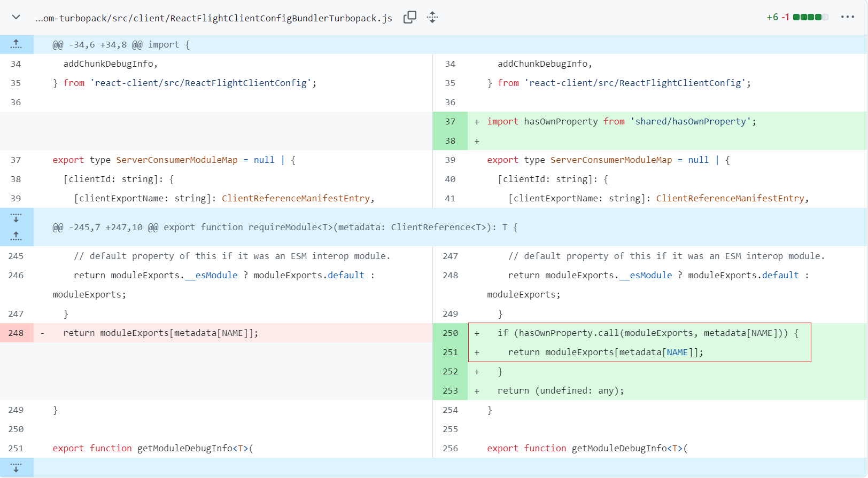Click the +6 -1 diffstat indicator

[x=796, y=17]
